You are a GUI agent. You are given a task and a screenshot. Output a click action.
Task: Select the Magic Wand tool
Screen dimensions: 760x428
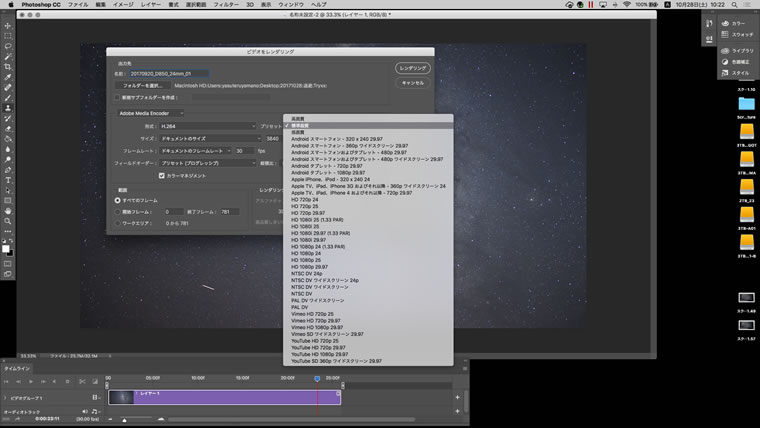8,57
